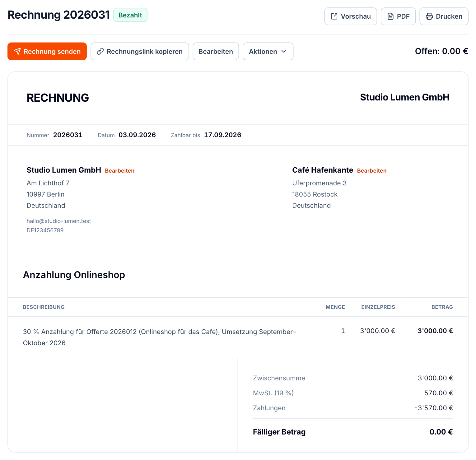Image resolution: width=476 pixels, height=460 pixels.
Task: Expand the Aktionen dropdown chevron
Action: coord(284,51)
